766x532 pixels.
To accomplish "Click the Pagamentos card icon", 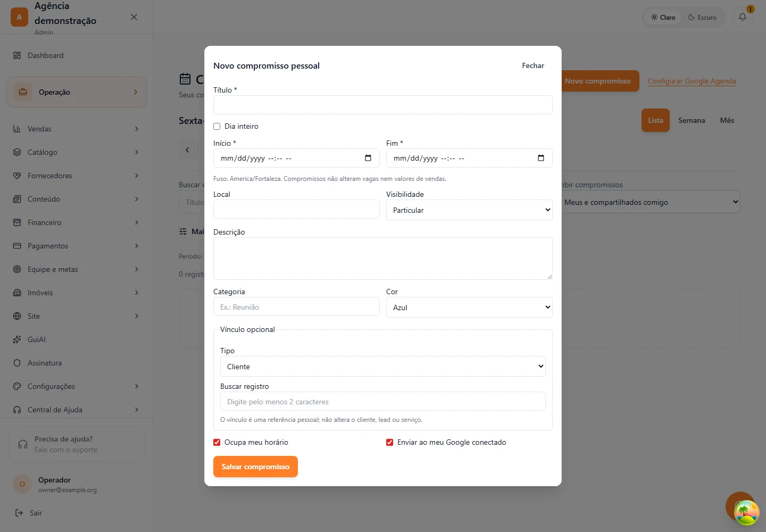I will (x=17, y=246).
